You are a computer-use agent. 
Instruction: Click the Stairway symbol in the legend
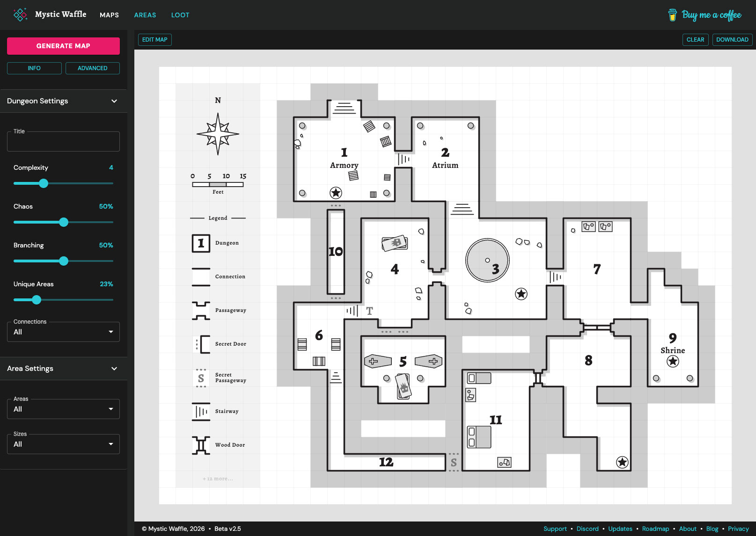pyautogui.click(x=201, y=411)
